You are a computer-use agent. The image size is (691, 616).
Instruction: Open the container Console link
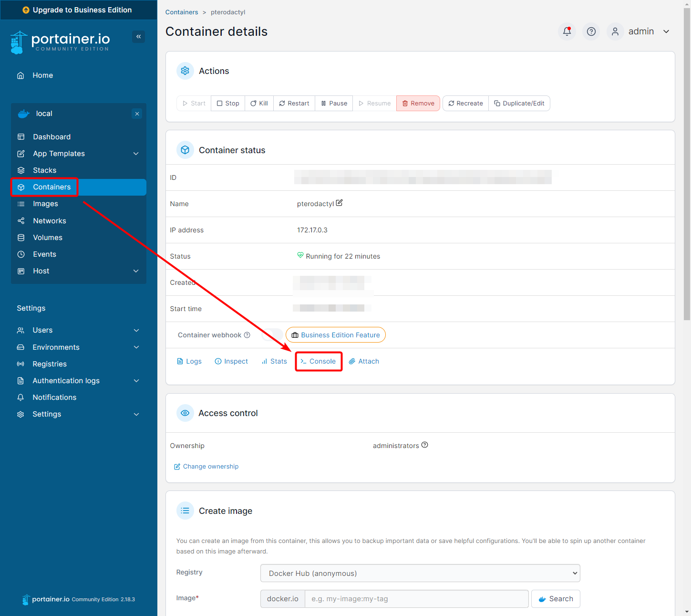[x=318, y=361]
